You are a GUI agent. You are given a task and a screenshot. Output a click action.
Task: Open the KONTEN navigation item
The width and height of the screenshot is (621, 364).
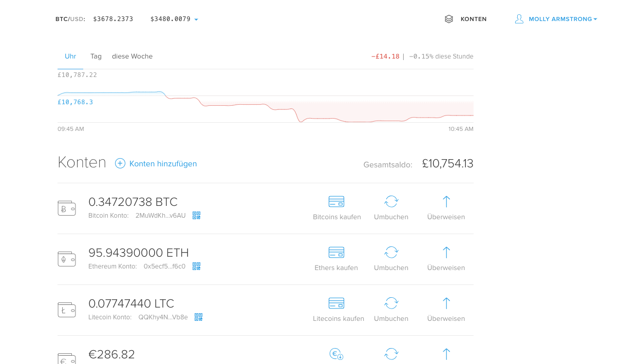click(x=474, y=19)
